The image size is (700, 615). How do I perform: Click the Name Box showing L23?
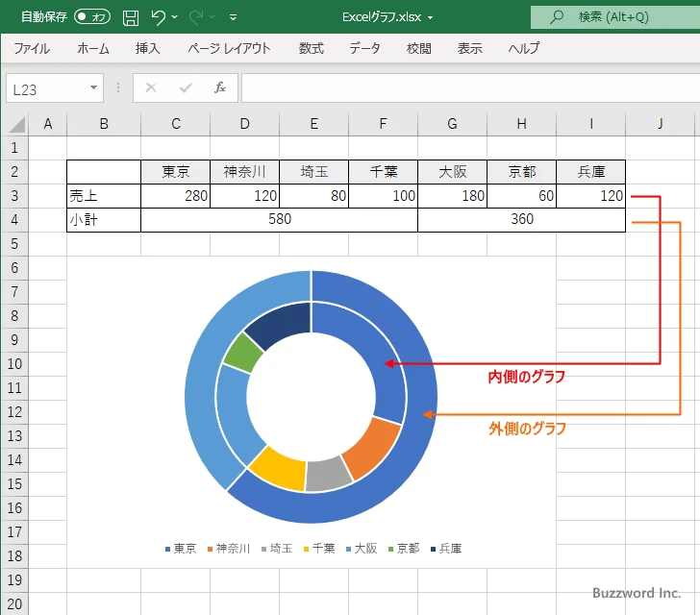point(47,88)
